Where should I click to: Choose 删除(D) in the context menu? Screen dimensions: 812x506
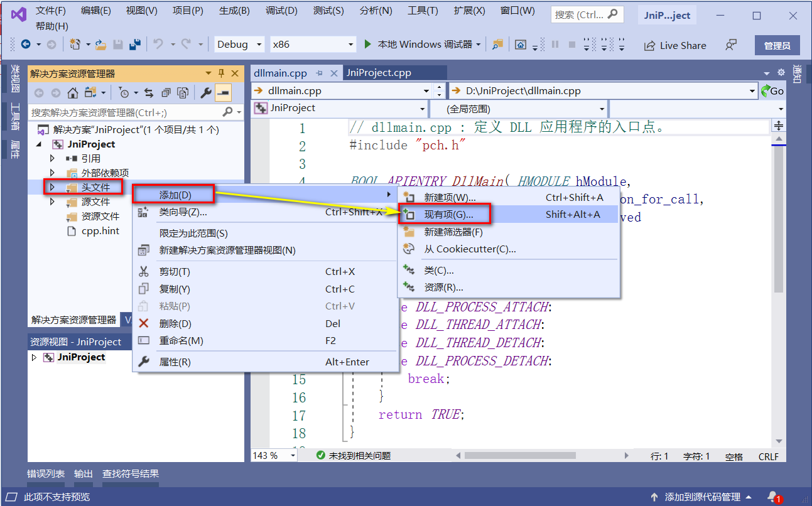[265, 323]
